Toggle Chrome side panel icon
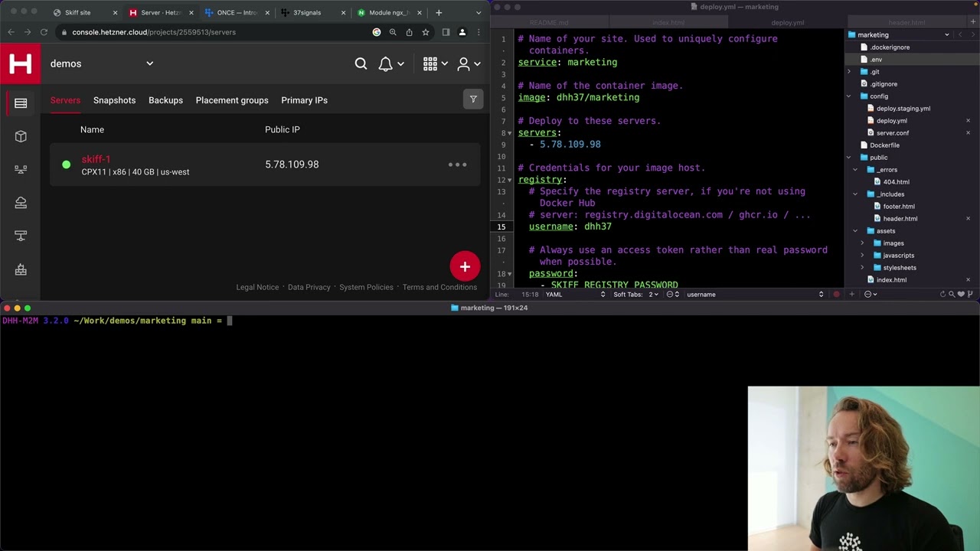Viewport: 980px width, 551px height. [x=446, y=32]
